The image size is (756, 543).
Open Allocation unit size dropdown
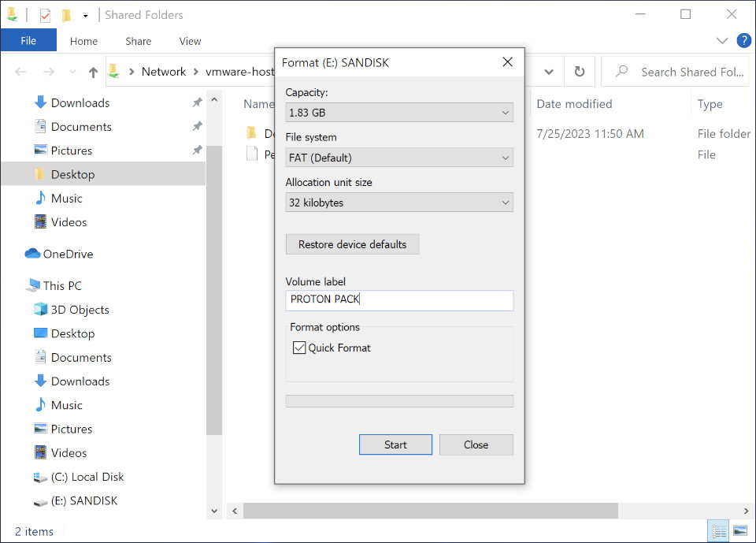(x=399, y=203)
